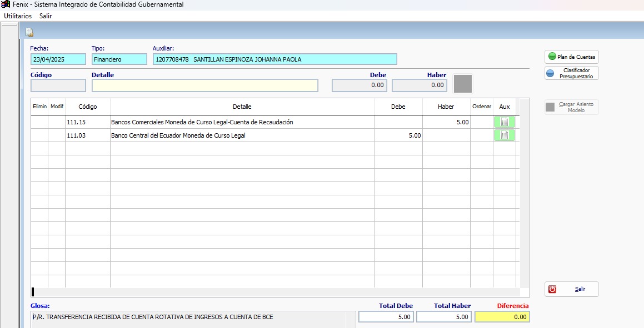Click the Fecha date field
Screen dimensions: 644x328
click(58, 59)
